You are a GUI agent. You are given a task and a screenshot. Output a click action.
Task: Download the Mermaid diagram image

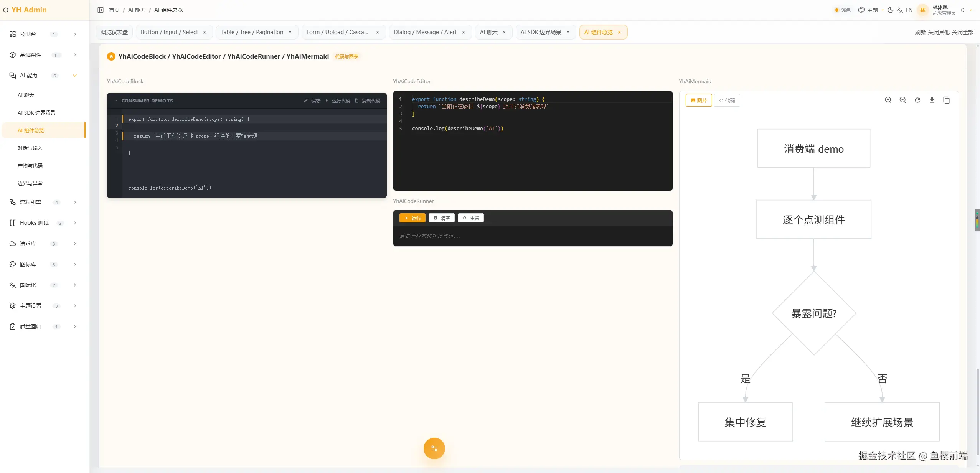pos(932,100)
